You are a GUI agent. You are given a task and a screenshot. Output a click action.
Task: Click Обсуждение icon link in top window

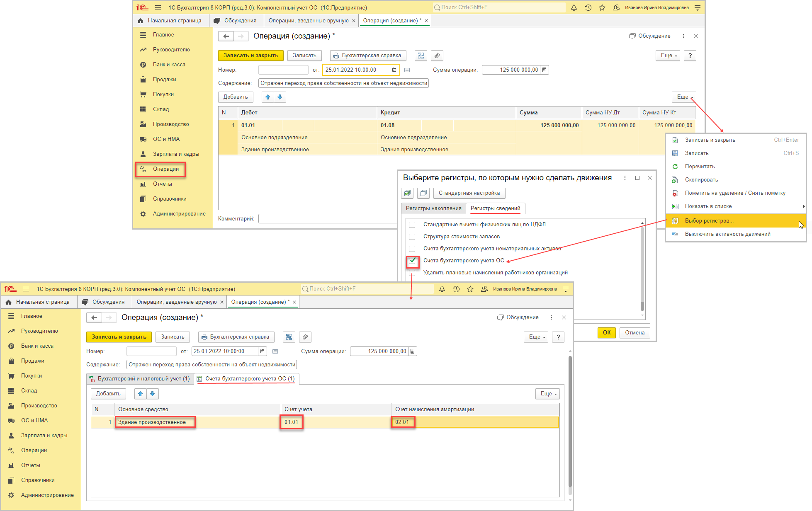pyautogui.click(x=649, y=36)
